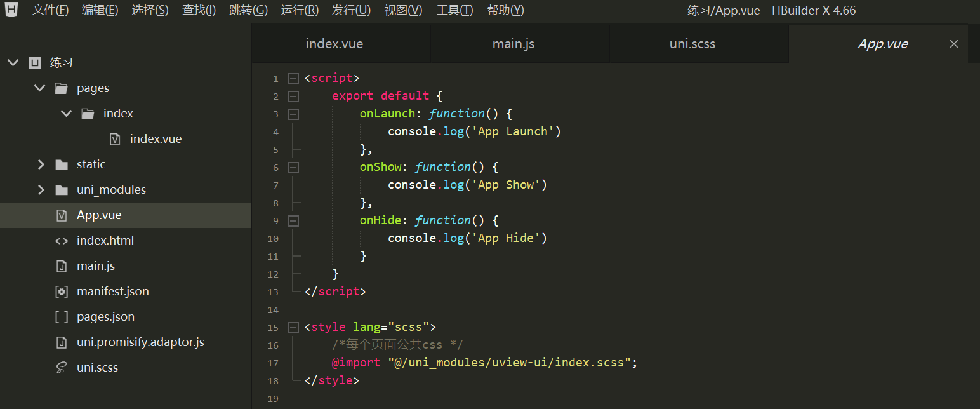Close the App.vue tab
The width and height of the screenshot is (980, 409).
[954, 43]
